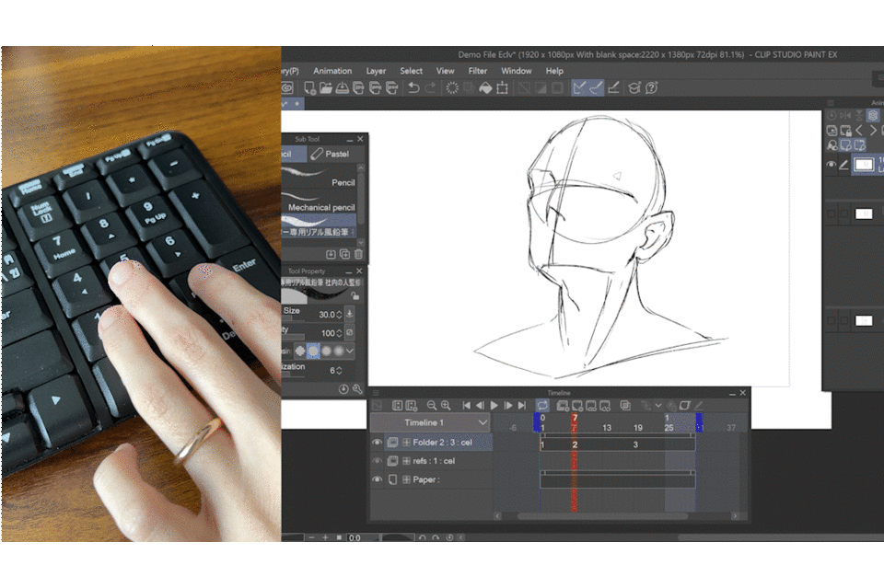884x588 pixels.
Task: Open support via the question-mark bubble icon
Action: click(651, 87)
